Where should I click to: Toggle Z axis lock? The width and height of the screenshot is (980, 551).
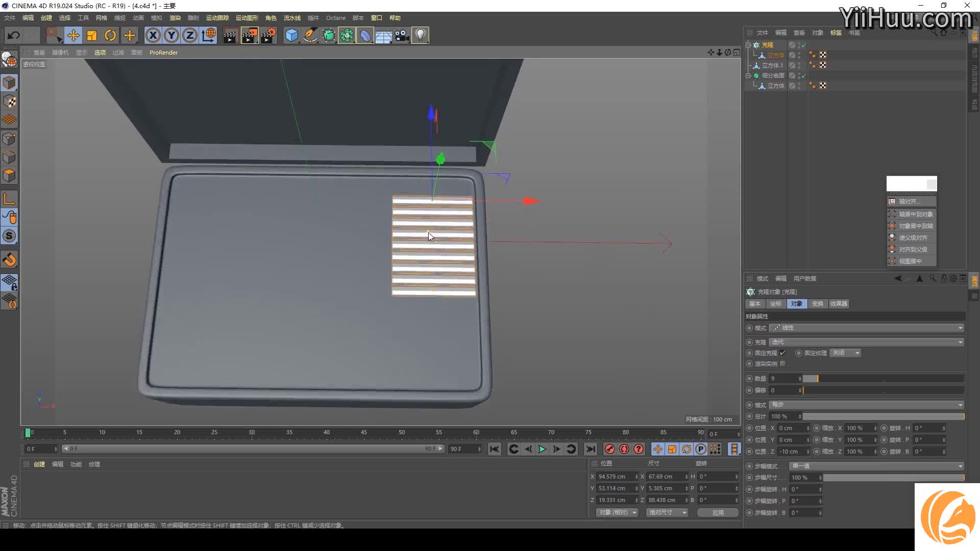(x=190, y=35)
